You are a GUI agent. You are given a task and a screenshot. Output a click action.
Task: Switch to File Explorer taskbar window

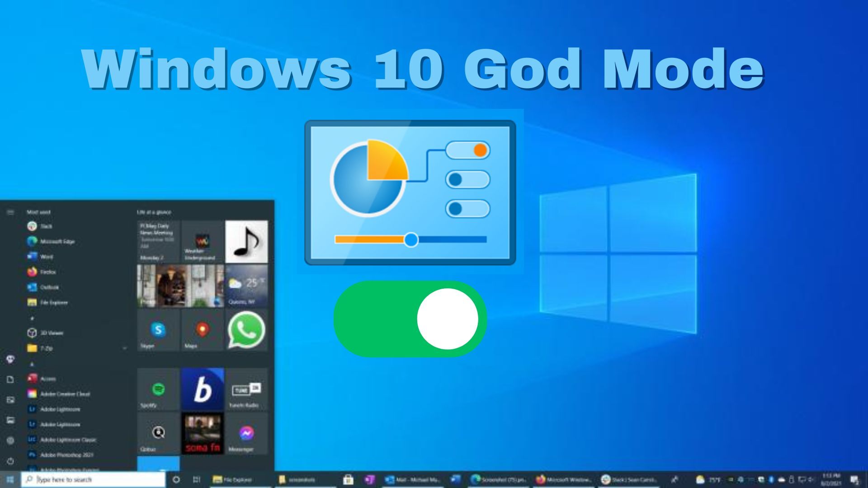point(240,479)
